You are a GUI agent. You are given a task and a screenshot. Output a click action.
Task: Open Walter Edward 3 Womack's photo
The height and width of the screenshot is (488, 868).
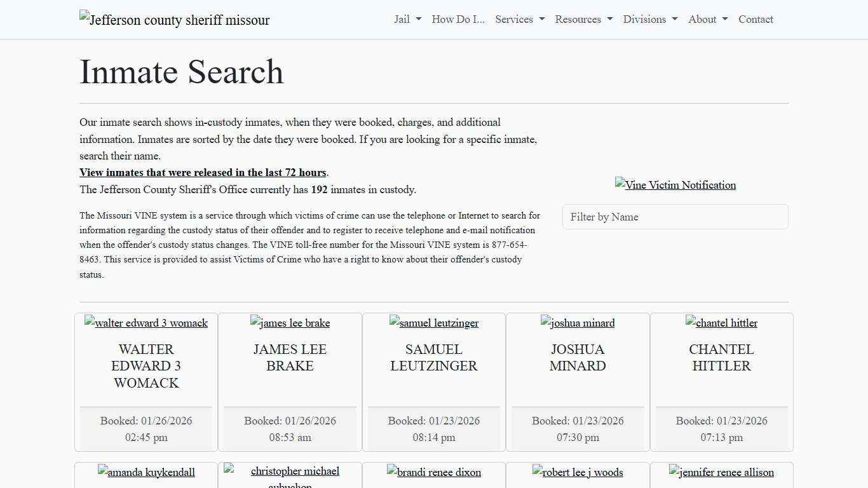146,323
